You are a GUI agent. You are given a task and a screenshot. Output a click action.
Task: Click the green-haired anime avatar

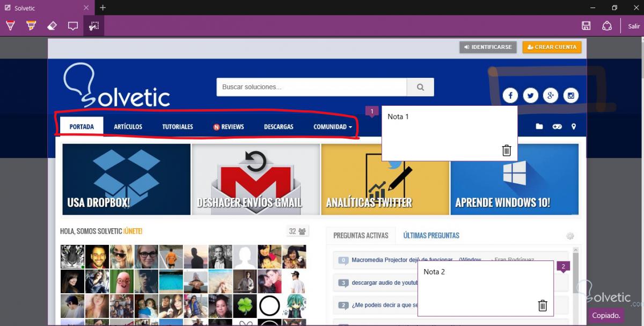coord(295,306)
